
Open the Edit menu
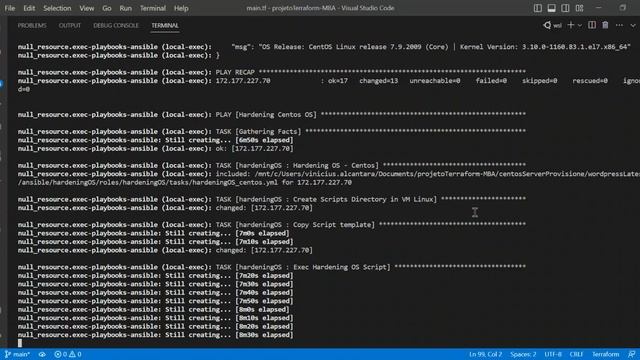pyautogui.click(x=29, y=8)
